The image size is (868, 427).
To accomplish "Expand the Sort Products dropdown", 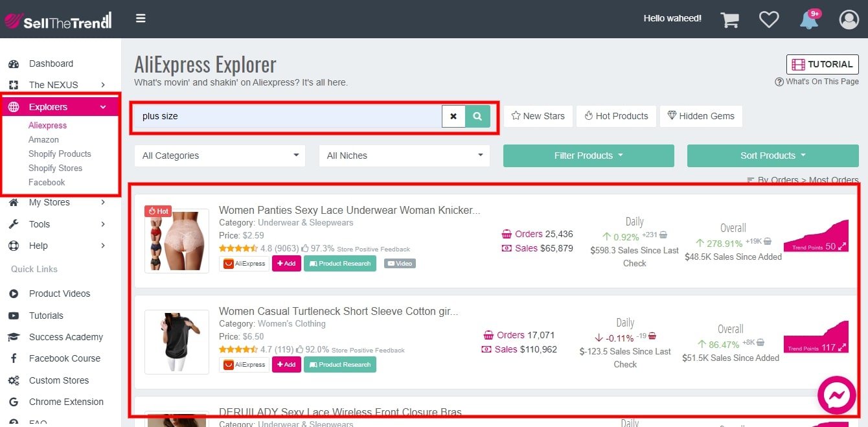I will tap(772, 156).
